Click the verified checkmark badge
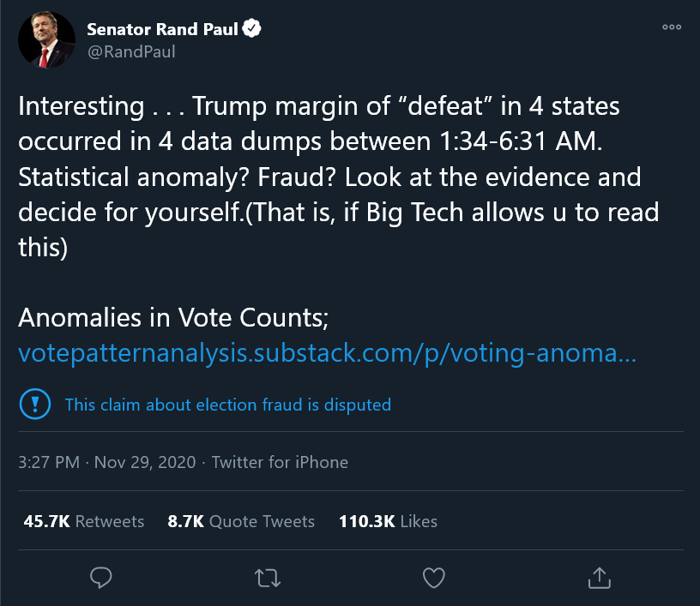The width and height of the screenshot is (700, 606). (252, 28)
